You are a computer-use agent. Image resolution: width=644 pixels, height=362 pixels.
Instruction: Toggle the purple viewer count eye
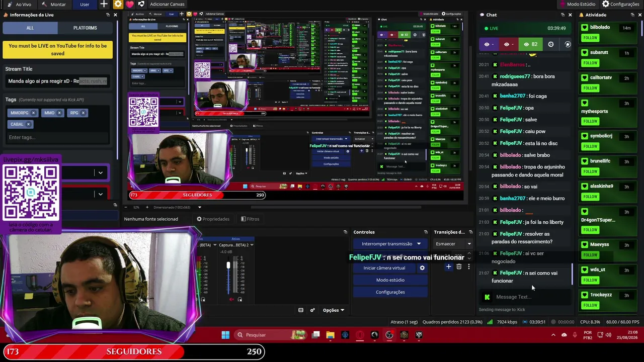[487, 44]
